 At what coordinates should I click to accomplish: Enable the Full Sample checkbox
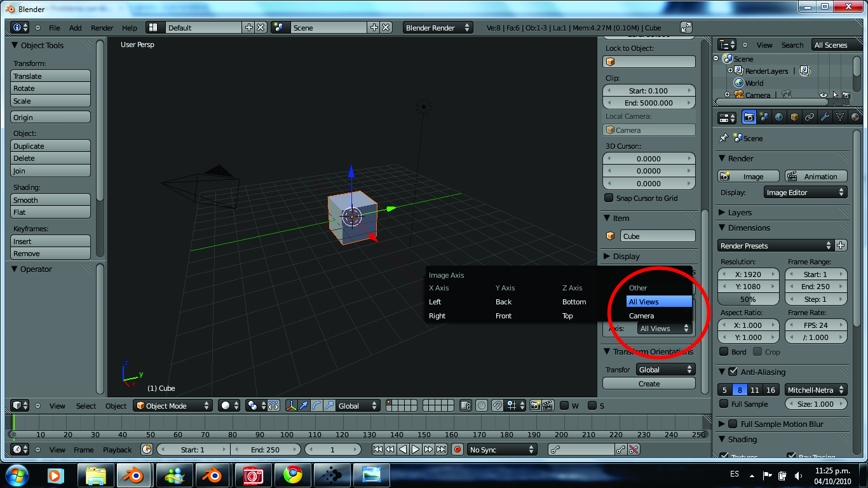click(724, 404)
